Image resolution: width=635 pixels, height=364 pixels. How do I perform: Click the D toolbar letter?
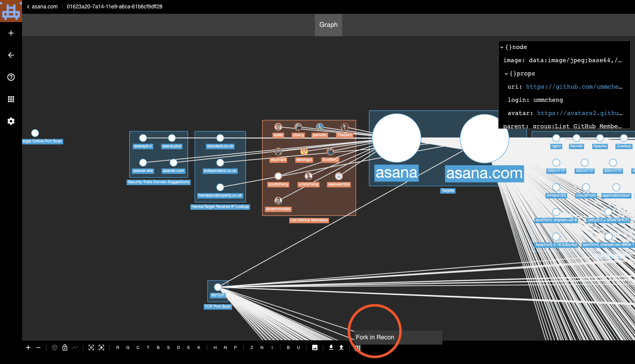179,348
